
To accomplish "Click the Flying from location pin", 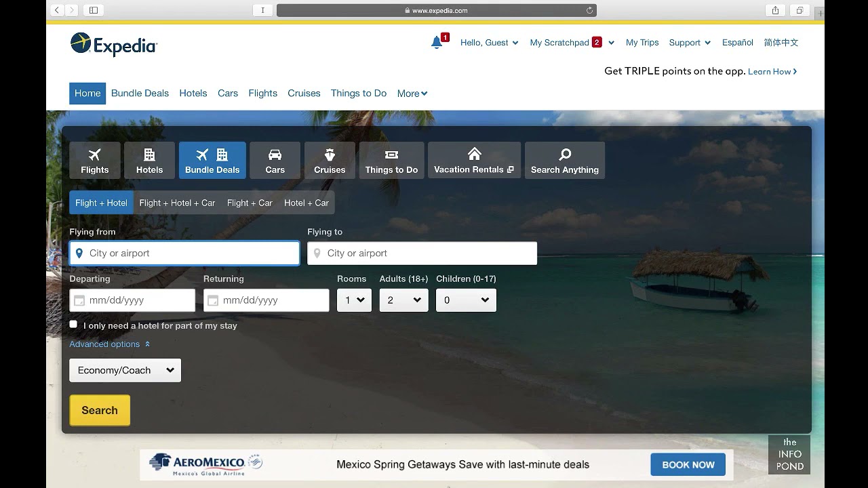I will pyautogui.click(x=79, y=253).
